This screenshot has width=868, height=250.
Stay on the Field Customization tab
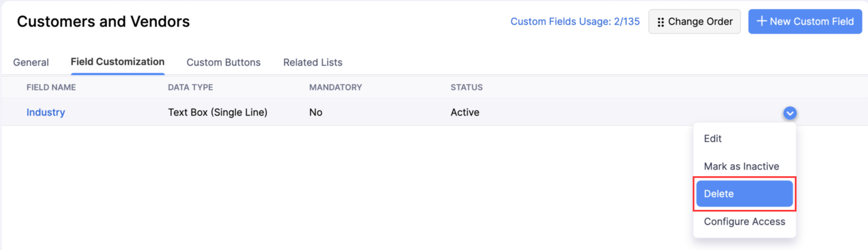pos(118,62)
